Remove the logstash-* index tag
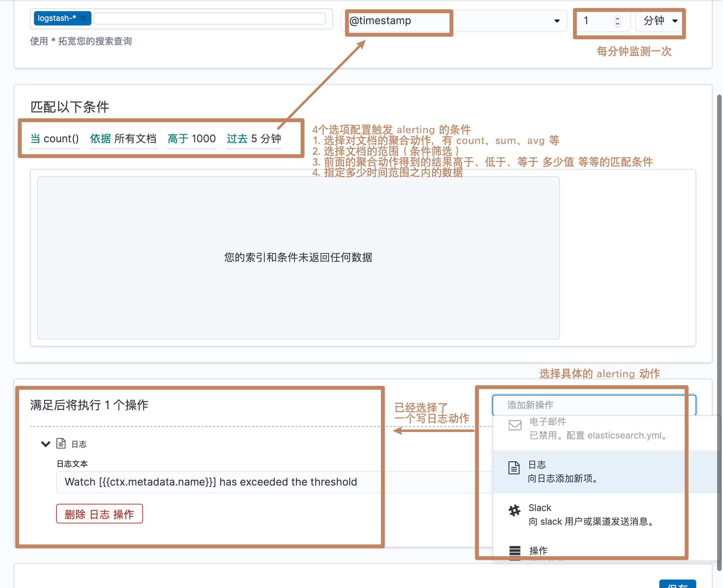The width and height of the screenshot is (723, 588). point(83,18)
